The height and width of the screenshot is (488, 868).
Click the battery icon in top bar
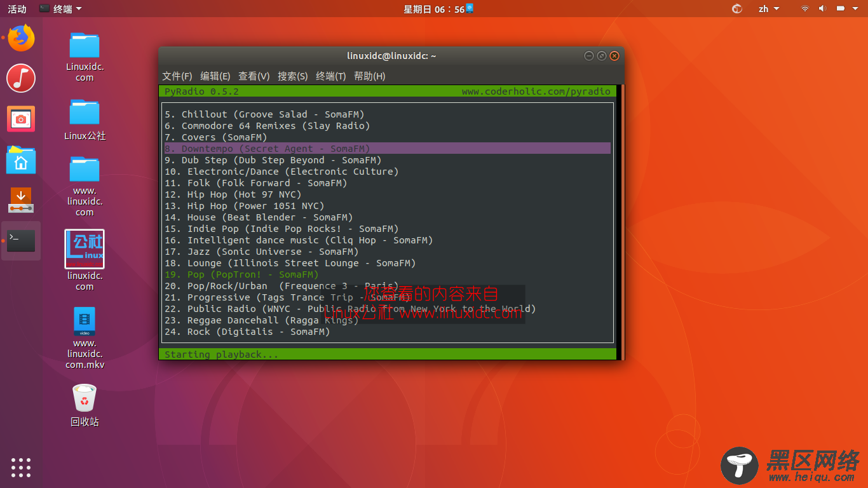point(839,9)
